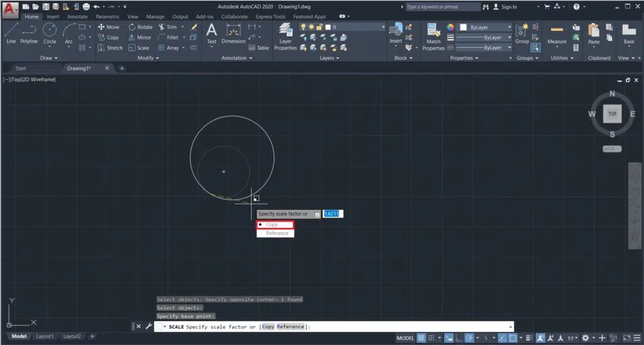Activate the Mirror tool

pos(139,38)
